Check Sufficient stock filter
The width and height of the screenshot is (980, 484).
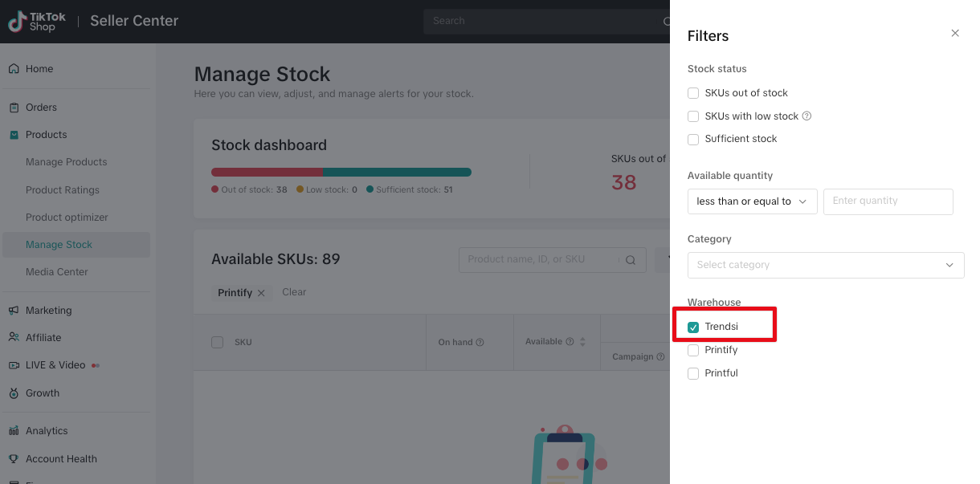click(693, 140)
